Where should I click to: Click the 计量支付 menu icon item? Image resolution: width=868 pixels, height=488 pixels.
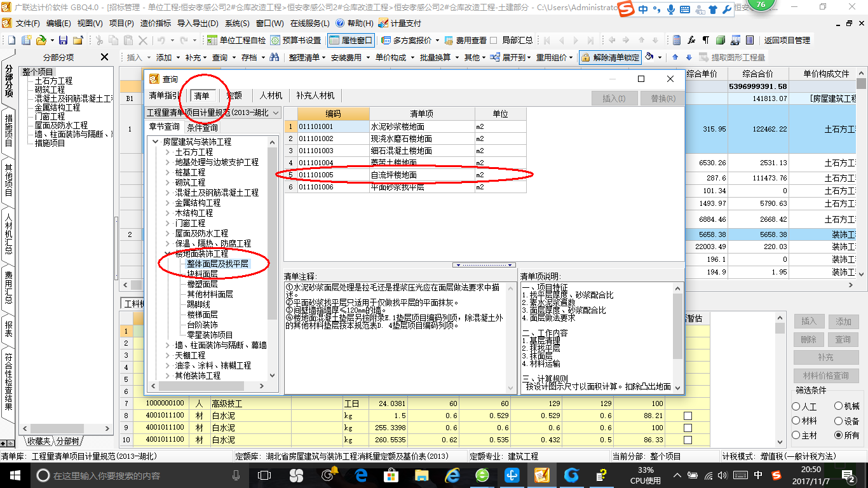point(400,23)
